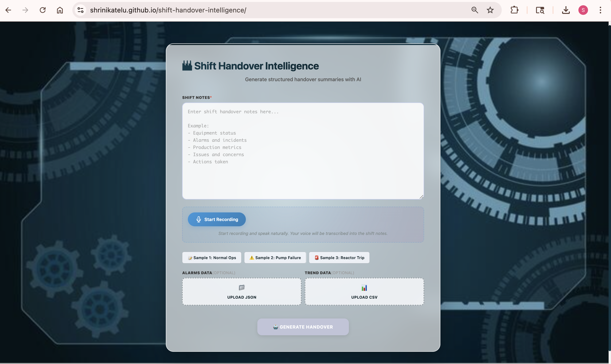The height and width of the screenshot is (364, 611).
Task: Click the profile avatar icon
Action: tap(583, 10)
